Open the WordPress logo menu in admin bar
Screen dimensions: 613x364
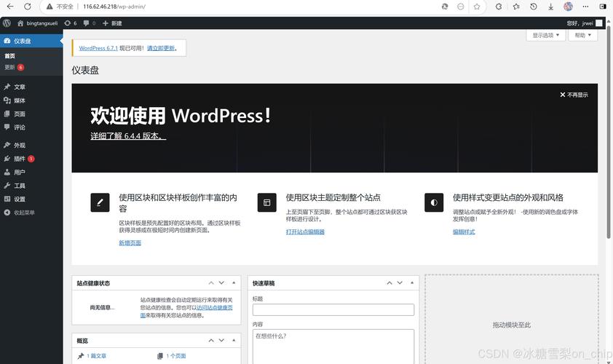[x=7, y=23]
